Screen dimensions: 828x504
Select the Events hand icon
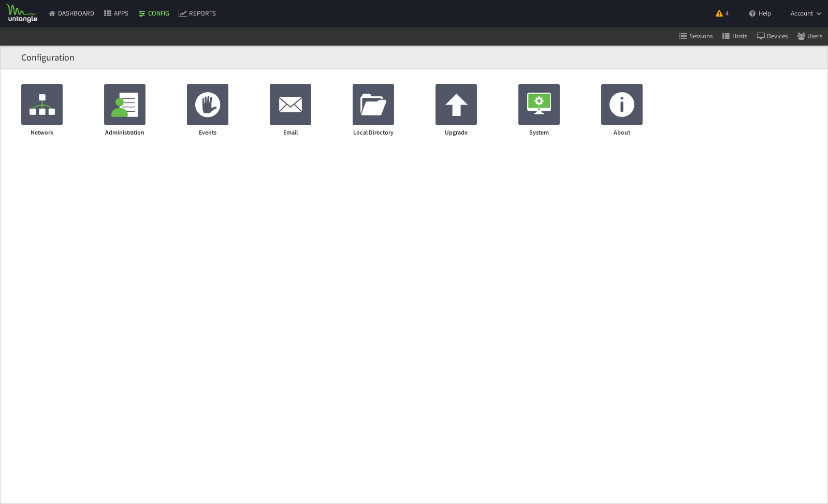tap(208, 105)
